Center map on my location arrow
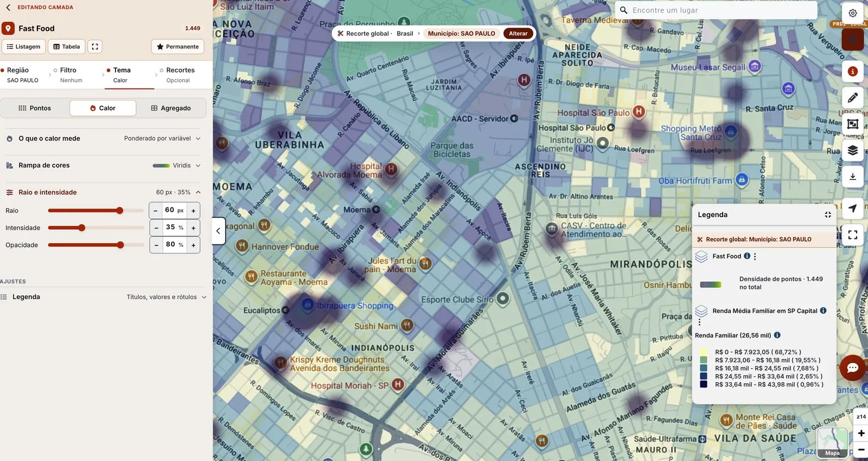The image size is (868, 461). coord(853,209)
